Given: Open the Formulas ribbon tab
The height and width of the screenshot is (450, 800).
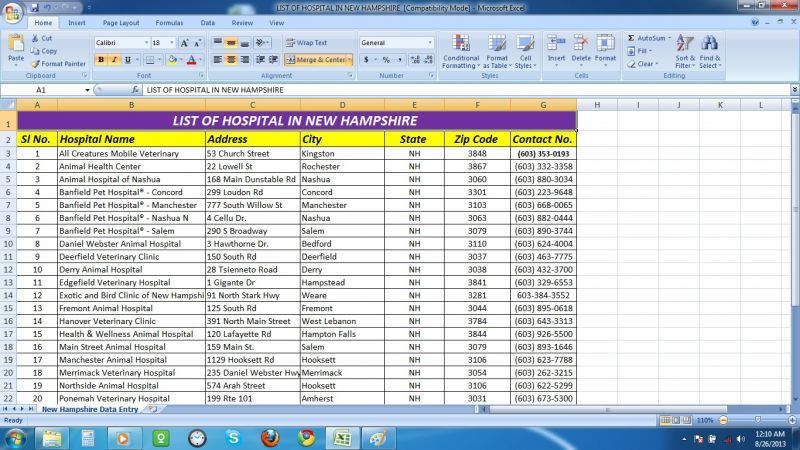Looking at the screenshot, I should pos(169,22).
